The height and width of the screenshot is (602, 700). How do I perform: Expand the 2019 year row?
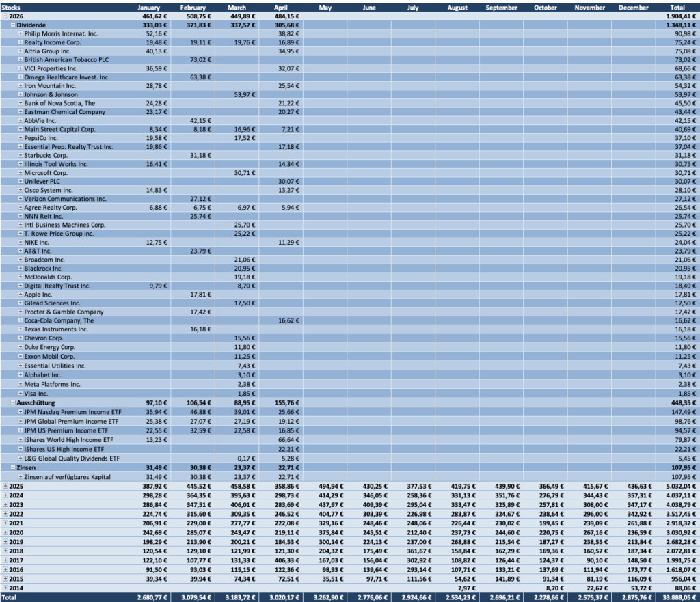coord(5,542)
